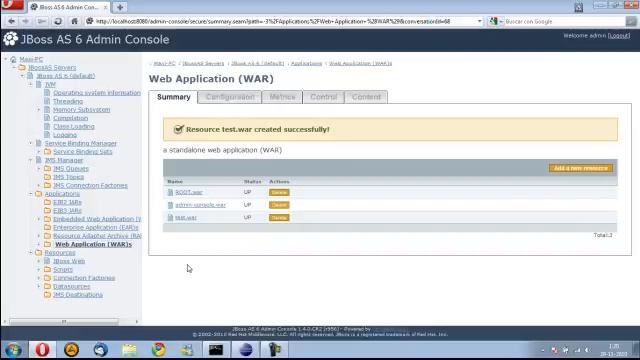
Task: Click the Opera icon in the taskbar
Action: tap(42, 350)
